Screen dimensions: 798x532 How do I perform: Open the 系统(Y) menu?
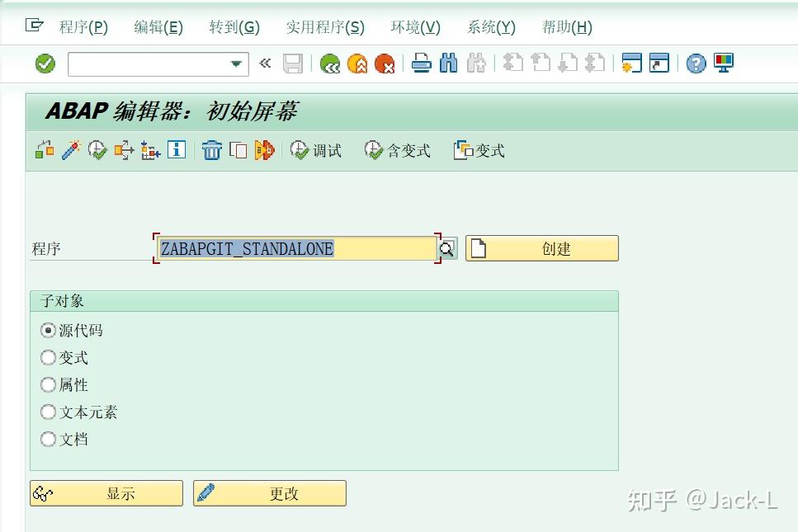point(491,27)
